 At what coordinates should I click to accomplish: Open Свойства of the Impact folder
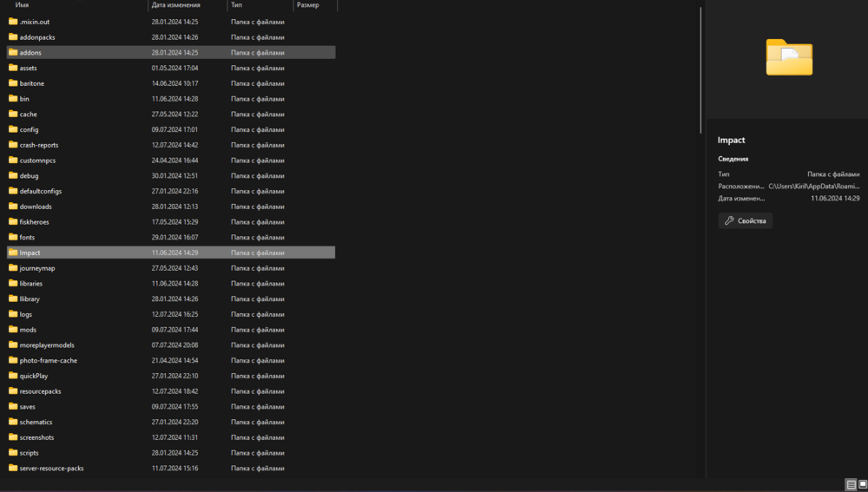click(x=745, y=220)
